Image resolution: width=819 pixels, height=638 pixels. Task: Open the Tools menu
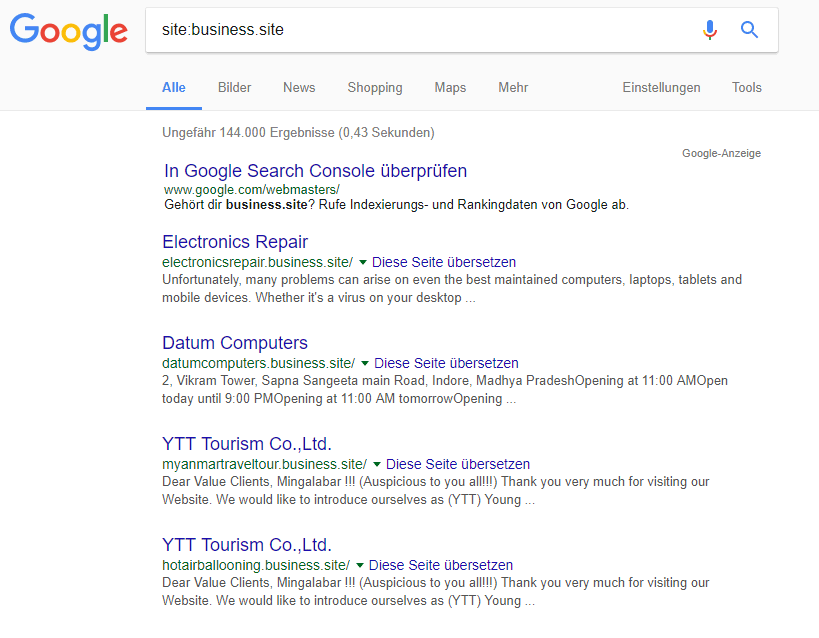(746, 87)
